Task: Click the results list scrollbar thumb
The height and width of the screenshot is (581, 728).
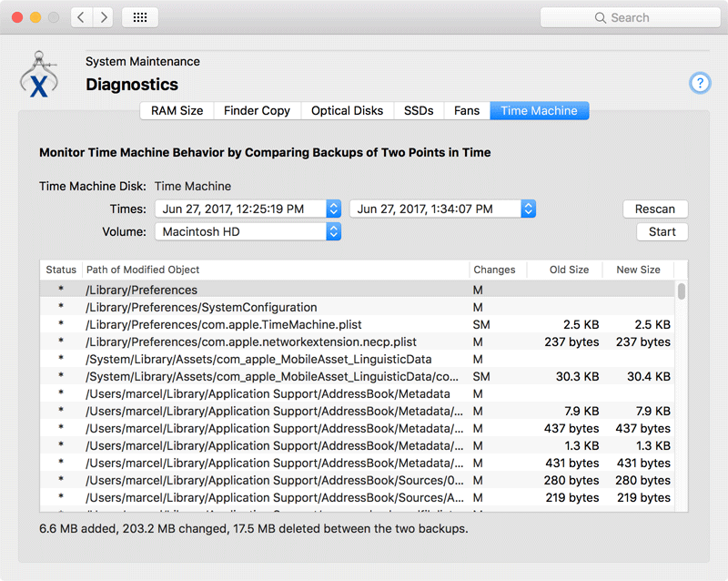Action: tap(681, 291)
